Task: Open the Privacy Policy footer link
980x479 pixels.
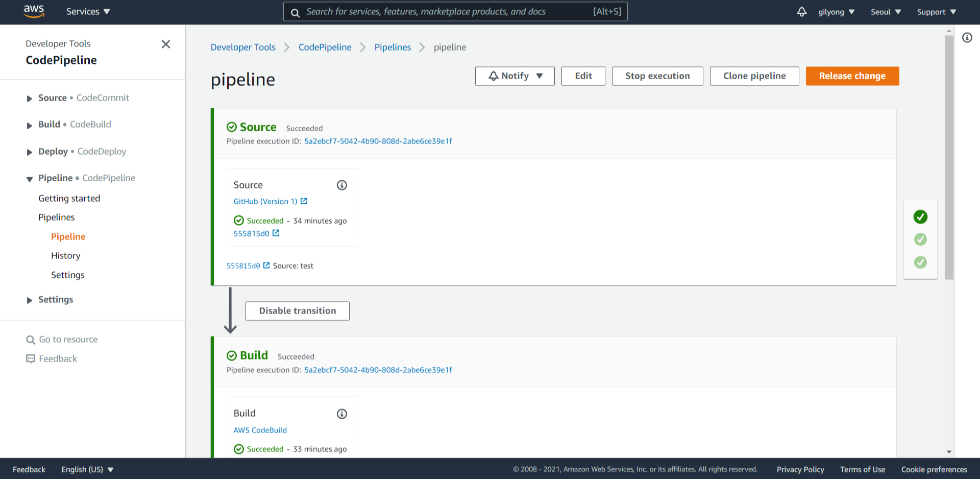Action: point(800,469)
